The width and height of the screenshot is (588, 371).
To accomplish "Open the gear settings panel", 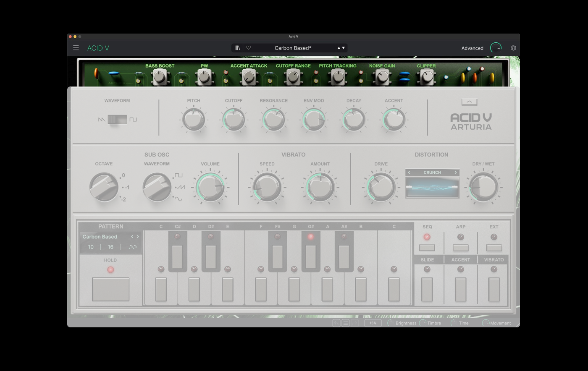I will pyautogui.click(x=513, y=48).
